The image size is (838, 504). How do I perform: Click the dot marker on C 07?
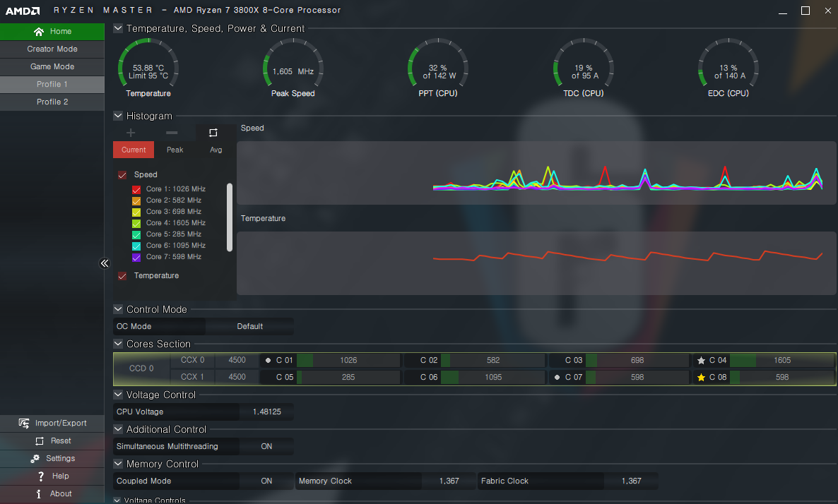click(x=557, y=378)
